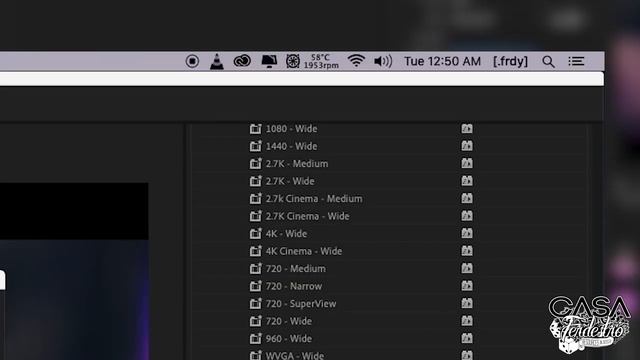The image size is (640, 360).
Task: Click preset icon beside 2.7K Cinema - Wide
Action: point(256,216)
